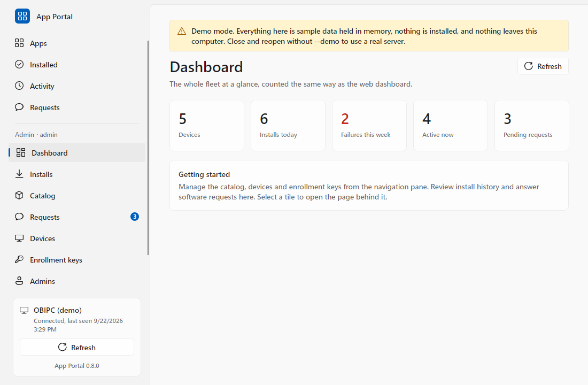This screenshot has height=385, width=588.
Task: Click the OBIPC computer icon
Action: click(24, 310)
